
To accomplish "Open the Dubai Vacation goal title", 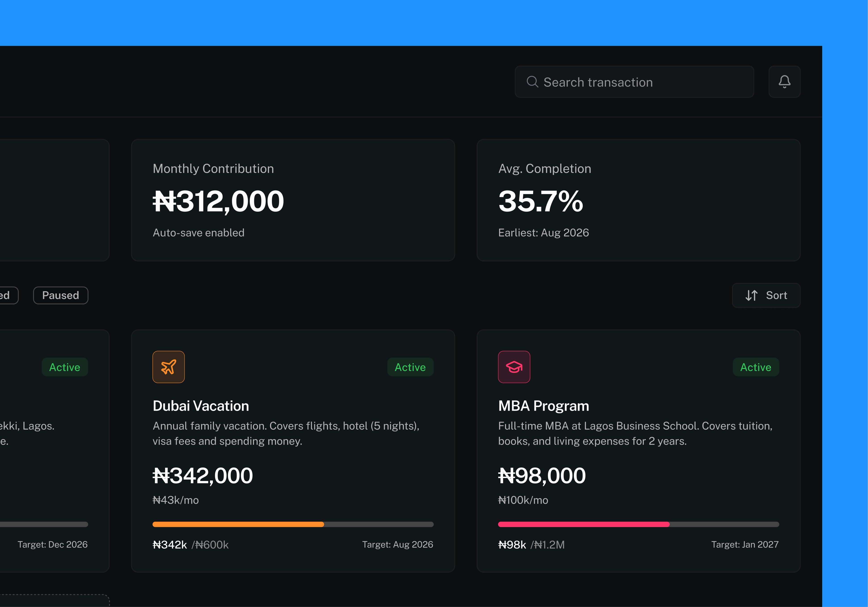I will pos(201,406).
